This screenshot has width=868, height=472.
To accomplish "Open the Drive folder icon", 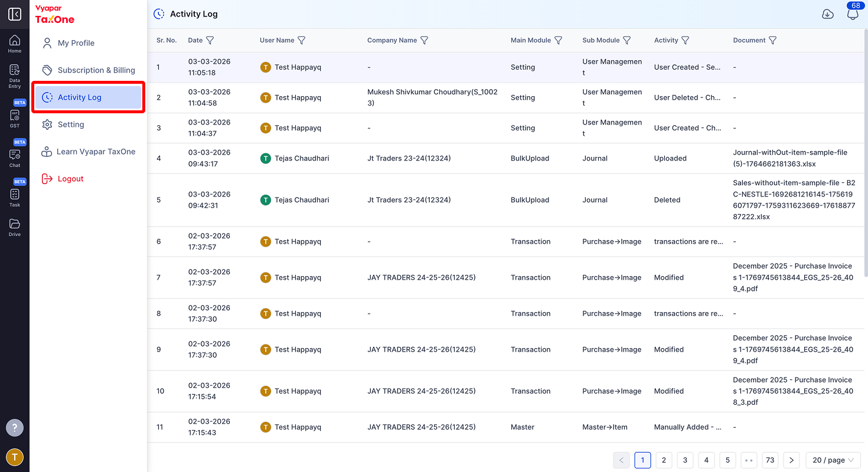I will coord(15,227).
